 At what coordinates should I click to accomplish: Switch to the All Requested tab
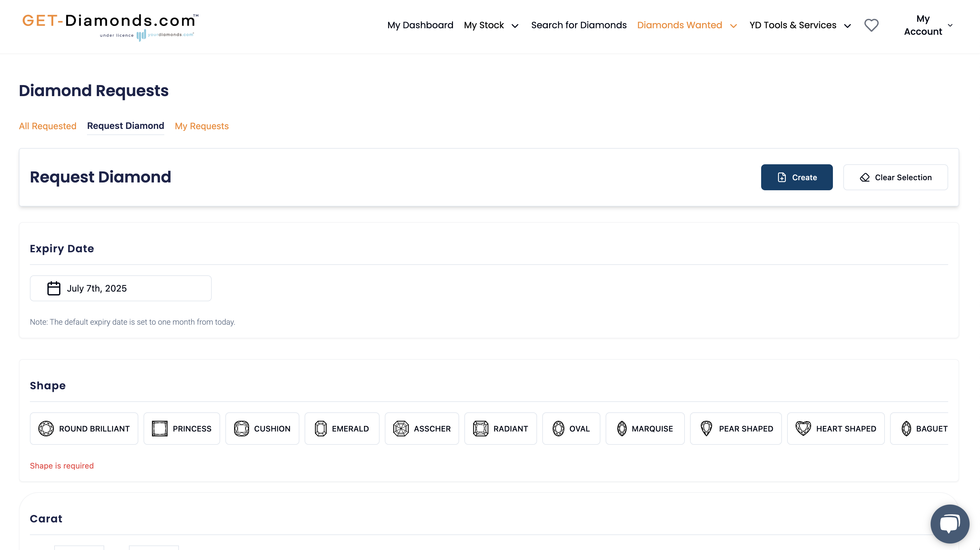click(47, 126)
